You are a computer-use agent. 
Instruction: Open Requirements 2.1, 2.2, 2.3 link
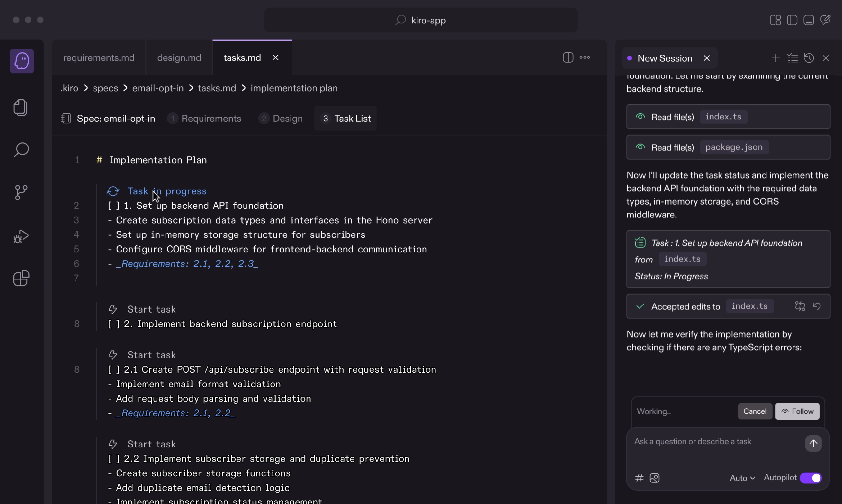click(187, 264)
